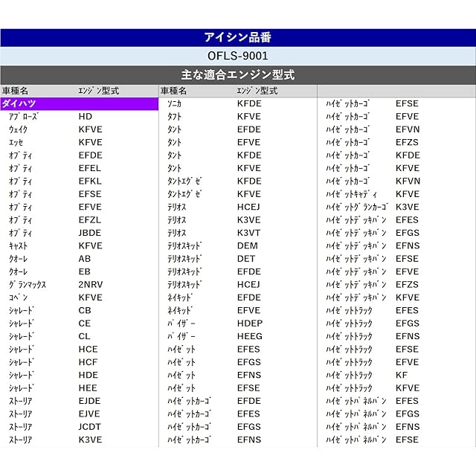Select the アプローズ vehicle name
This screenshot has height=476, width=476.
tap(23, 117)
